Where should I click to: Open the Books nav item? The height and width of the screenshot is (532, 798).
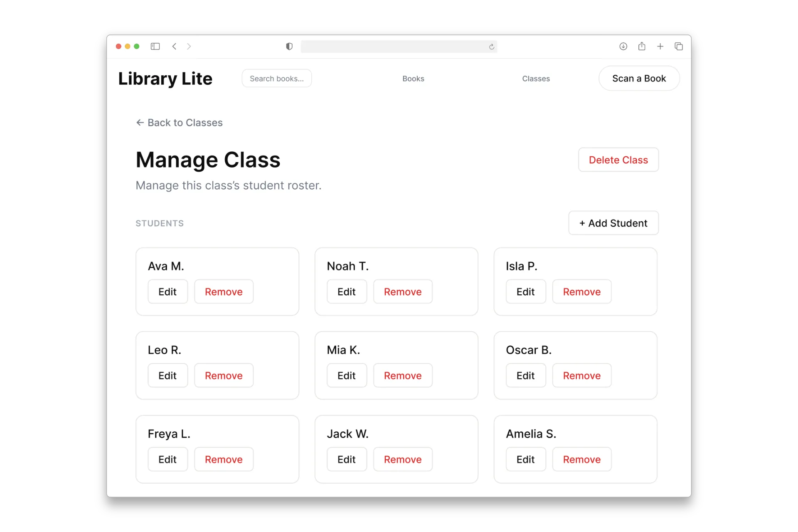point(413,79)
